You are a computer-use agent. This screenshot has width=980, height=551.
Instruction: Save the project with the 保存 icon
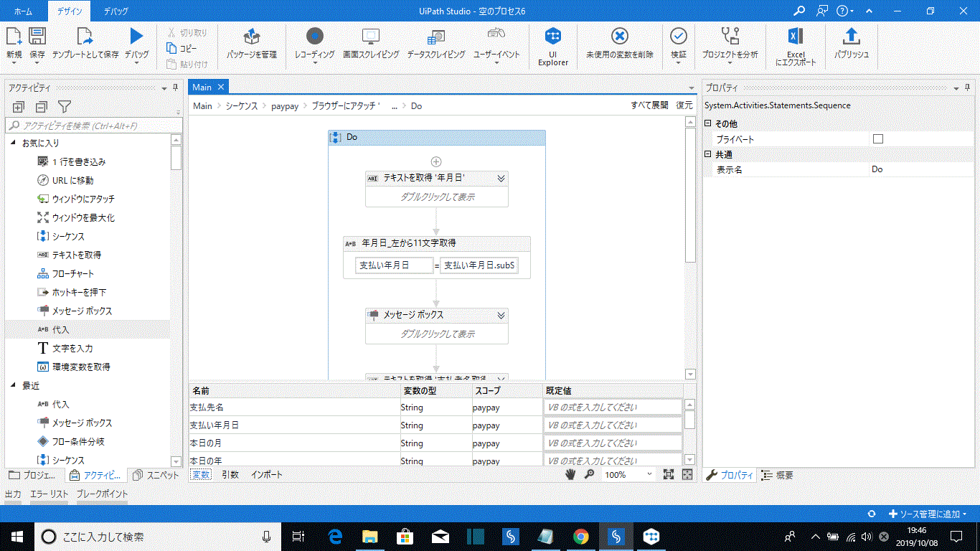coord(37,36)
